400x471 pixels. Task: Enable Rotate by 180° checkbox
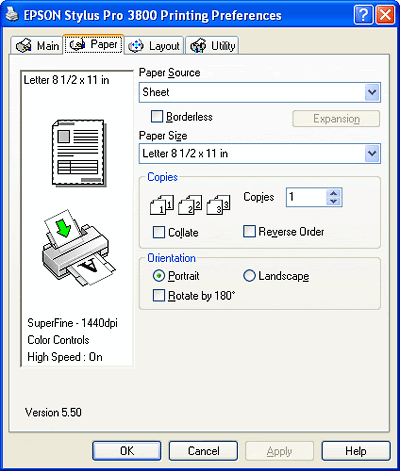point(159,295)
